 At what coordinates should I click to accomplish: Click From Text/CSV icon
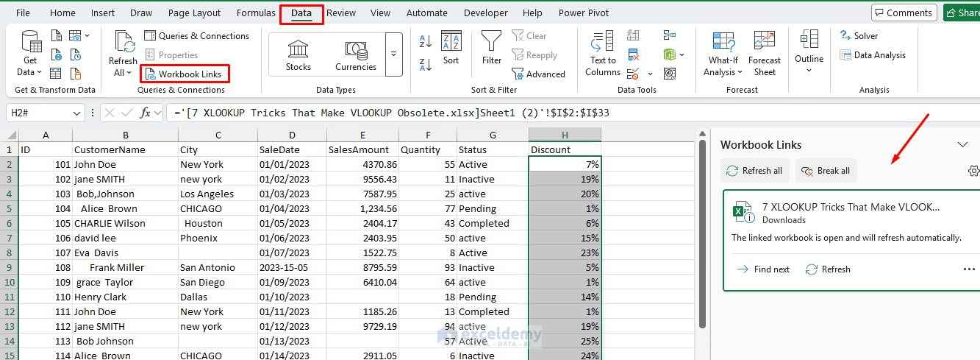(x=57, y=35)
